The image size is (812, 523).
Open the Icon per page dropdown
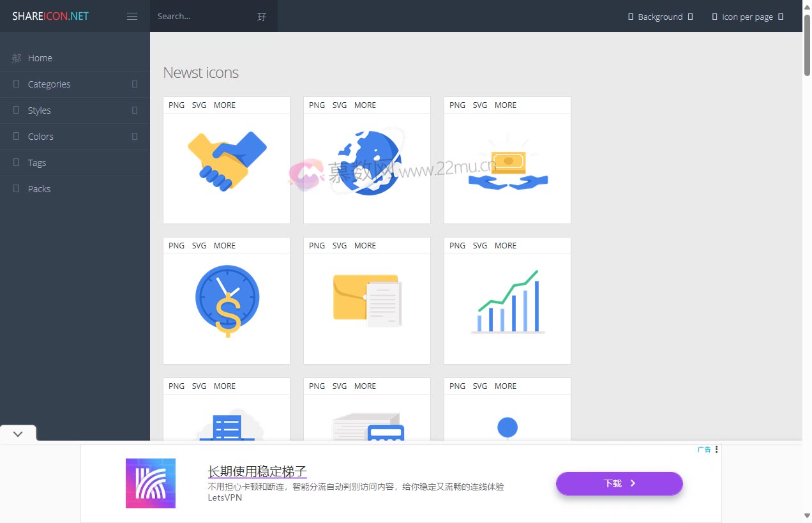pyautogui.click(x=747, y=17)
